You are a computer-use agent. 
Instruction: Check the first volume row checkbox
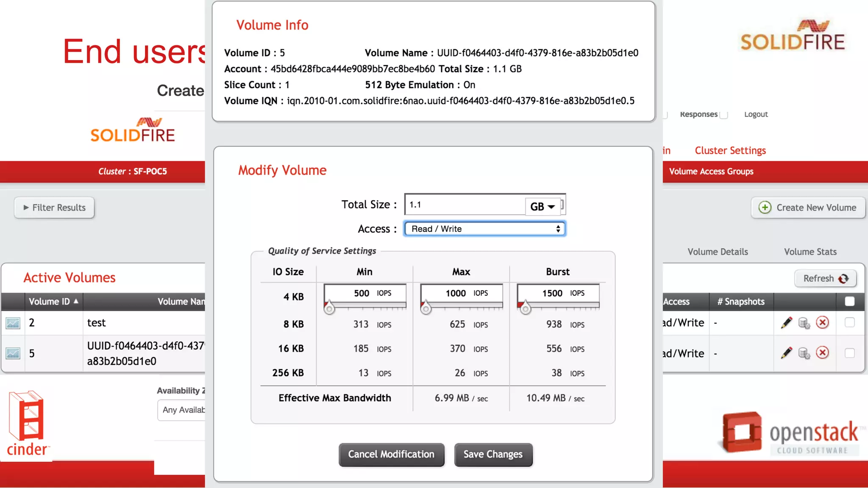pyautogui.click(x=849, y=323)
